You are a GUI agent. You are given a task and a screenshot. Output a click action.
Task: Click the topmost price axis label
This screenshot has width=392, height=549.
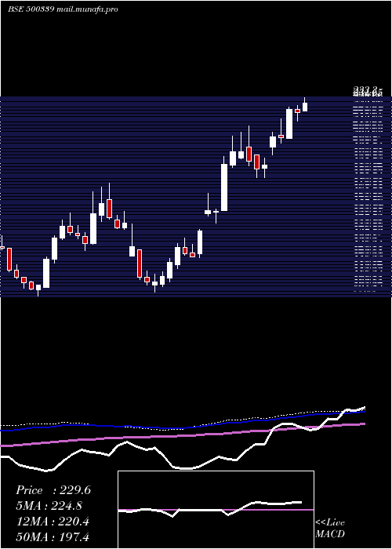tap(368, 90)
